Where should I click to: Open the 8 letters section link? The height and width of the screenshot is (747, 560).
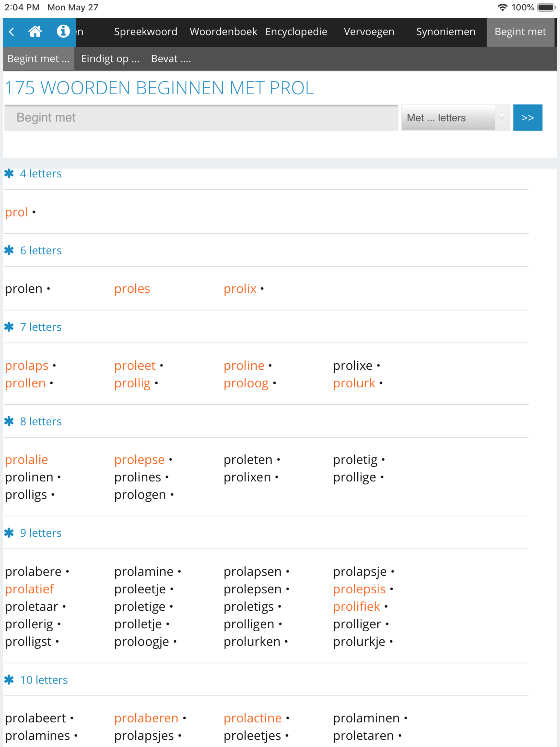tap(40, 421)
